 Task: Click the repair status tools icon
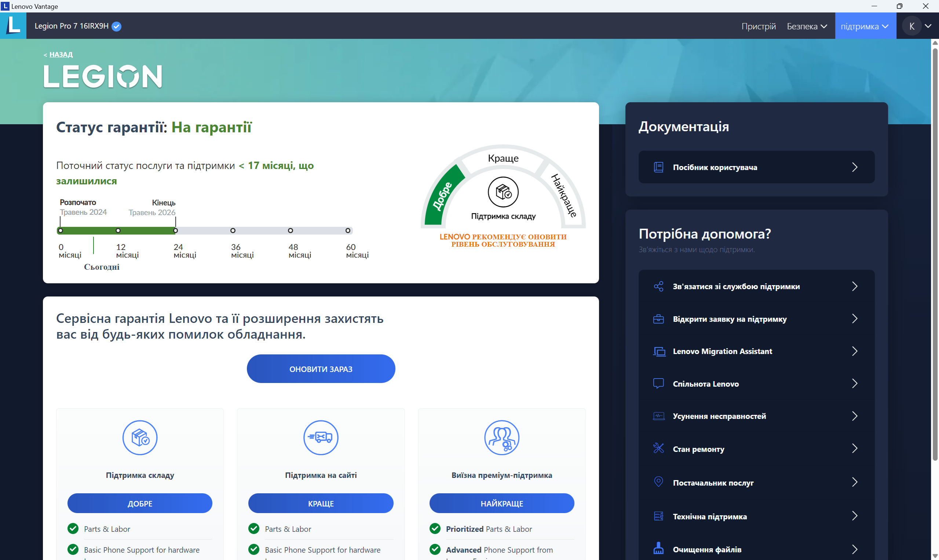[658, 449]
